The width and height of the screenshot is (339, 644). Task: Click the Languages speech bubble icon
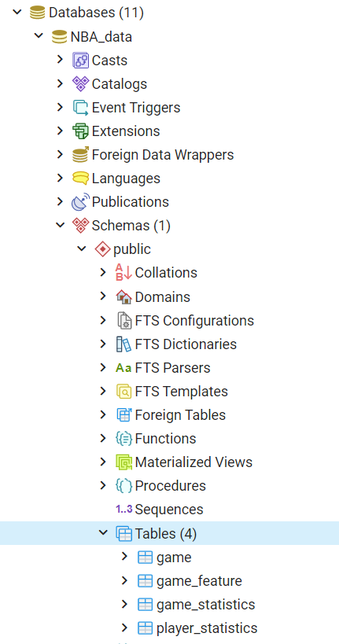(x=80, y=178)
